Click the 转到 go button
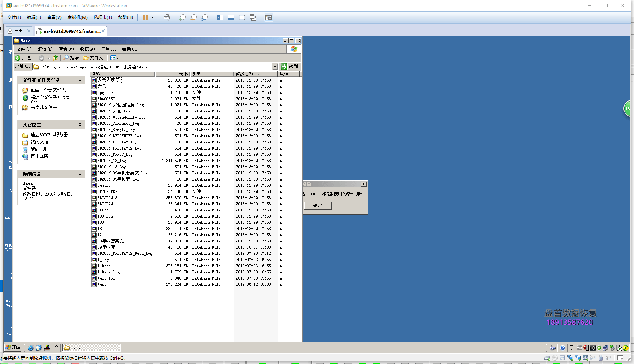Viewport: 634px width, 364px height. (x=290, y=67)
